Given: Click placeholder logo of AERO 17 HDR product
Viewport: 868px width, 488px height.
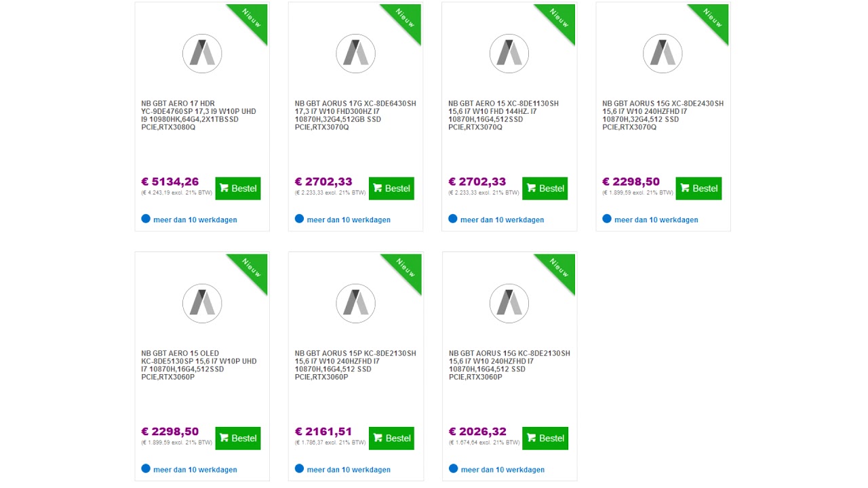Looking at the screenshot, I should pos(202,54).
